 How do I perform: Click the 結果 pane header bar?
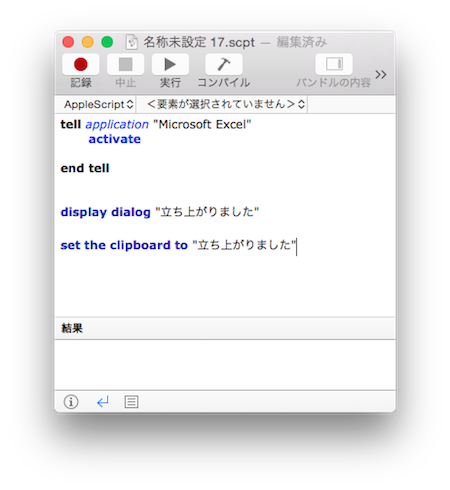click(x=225, y=328)
